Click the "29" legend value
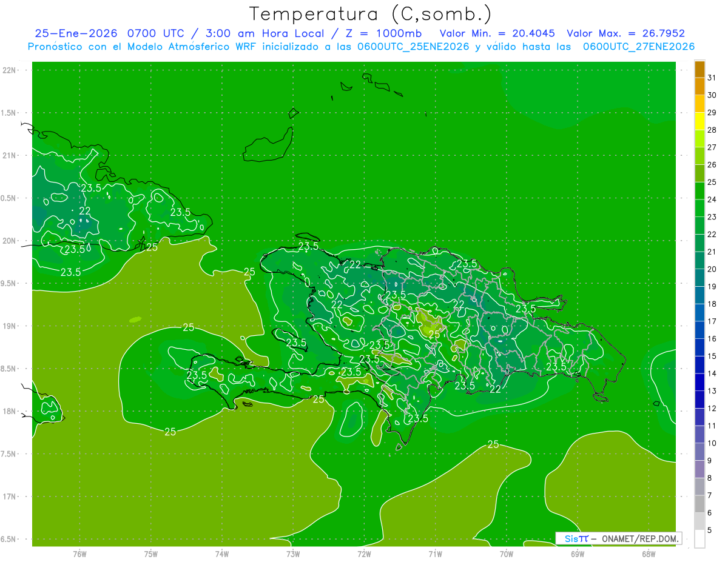Image resolution: width=728 pixels, height=562 pixels. [x=712, y=112]
